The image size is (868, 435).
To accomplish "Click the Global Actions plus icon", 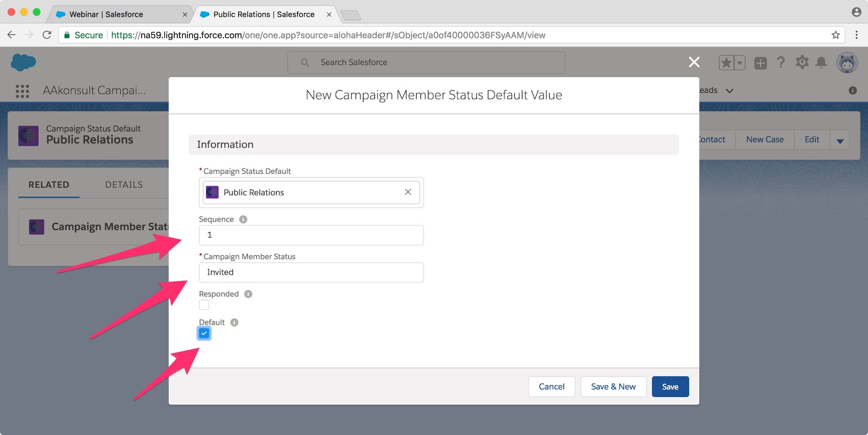I will (760, 63).
